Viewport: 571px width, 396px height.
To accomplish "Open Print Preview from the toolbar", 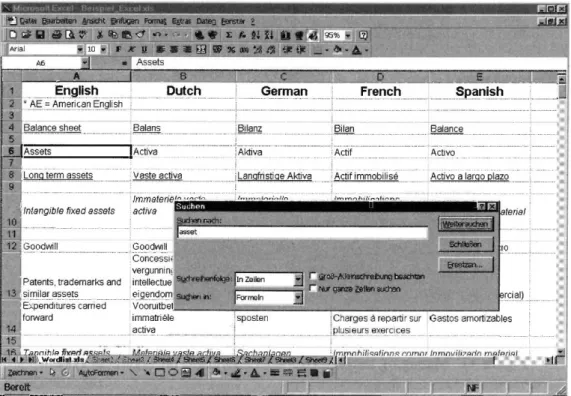I will click(70, 35).
